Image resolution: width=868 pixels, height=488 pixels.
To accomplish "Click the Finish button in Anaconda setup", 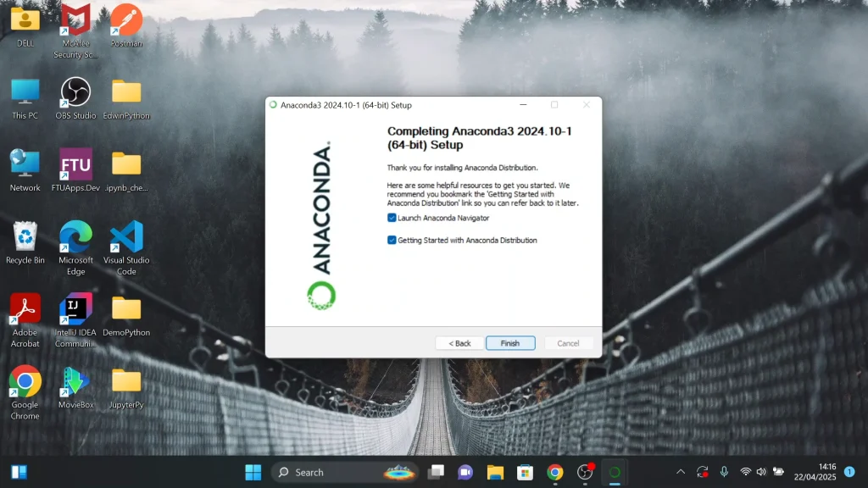I will click(509, 343).
